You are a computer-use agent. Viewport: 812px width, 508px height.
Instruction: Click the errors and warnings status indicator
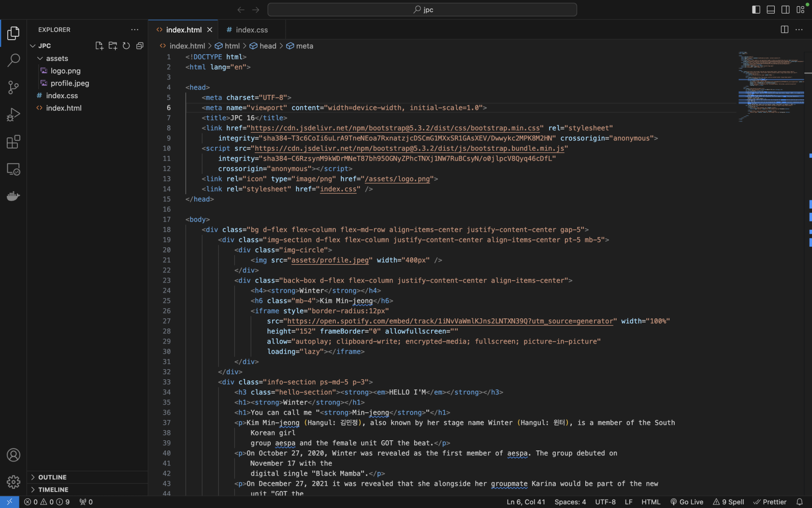[47, 502]
